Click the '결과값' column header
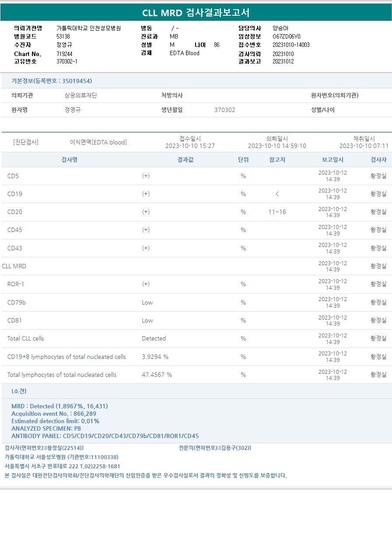The height and width of the screenshot is (544, 392). tap(185, 160)
